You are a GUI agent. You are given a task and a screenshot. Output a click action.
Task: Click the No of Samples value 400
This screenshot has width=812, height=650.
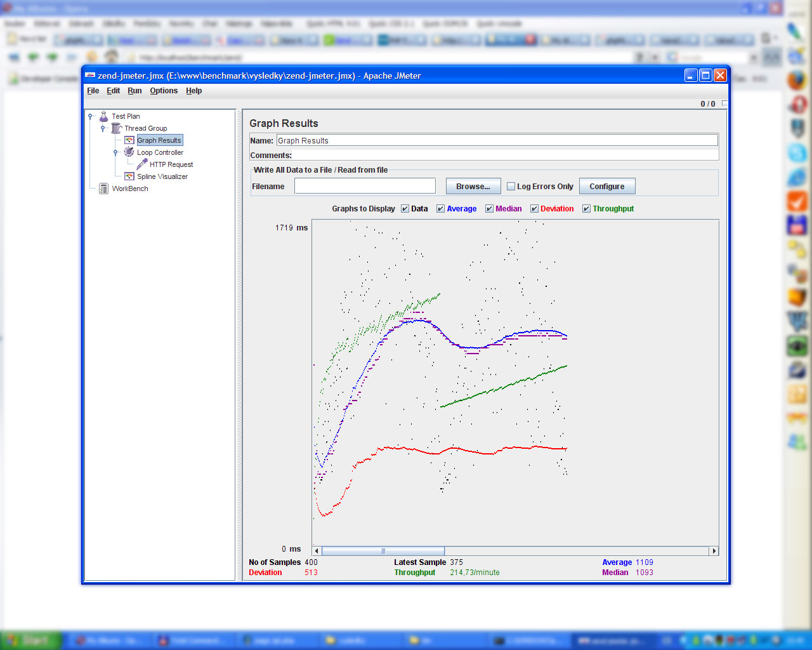click(x=311, y=562)
